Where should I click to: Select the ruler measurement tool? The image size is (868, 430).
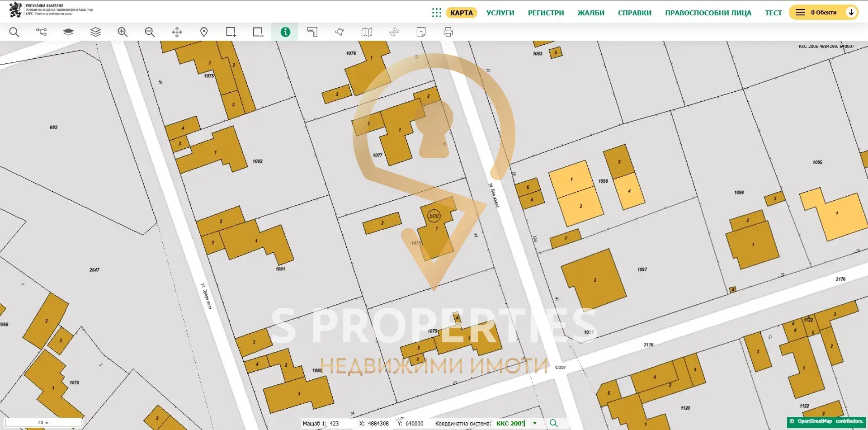point(312,32)
